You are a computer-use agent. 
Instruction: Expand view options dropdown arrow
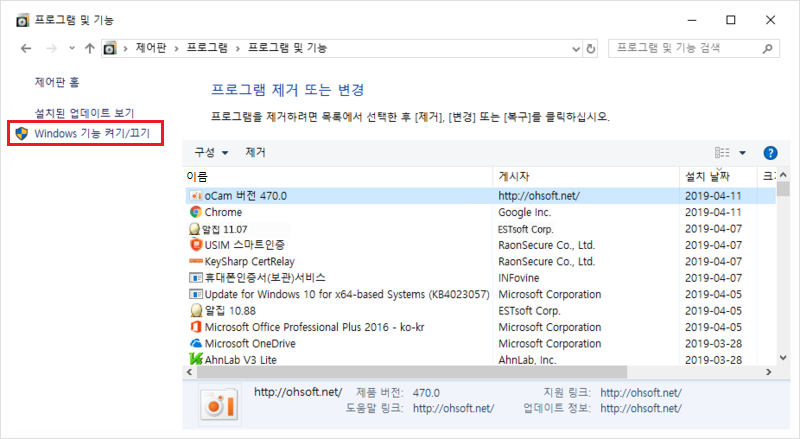pyautogui.click(x=742, y=153)
